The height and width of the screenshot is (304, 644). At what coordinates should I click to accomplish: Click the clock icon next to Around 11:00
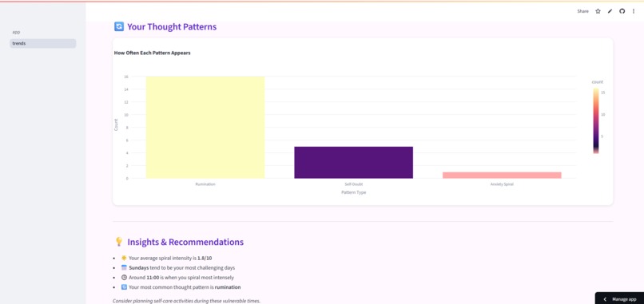pos(124,278)
